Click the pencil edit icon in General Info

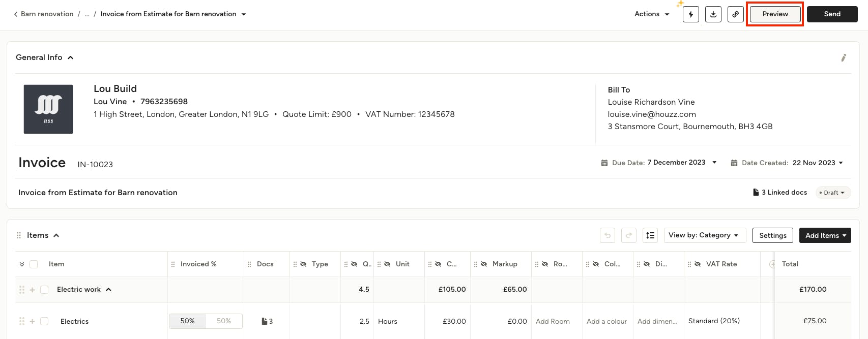pyautogui.click(x=844, y=58)
